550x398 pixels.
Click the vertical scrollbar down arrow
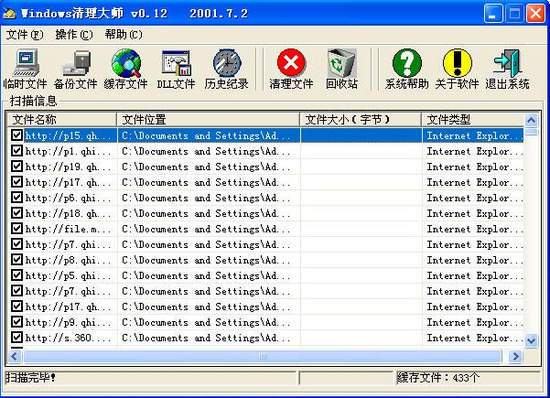[531, 340]
